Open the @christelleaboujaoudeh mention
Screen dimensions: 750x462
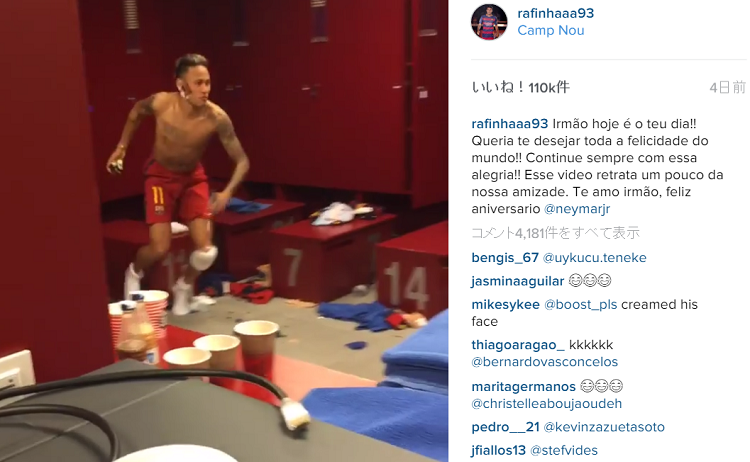click(x=547, y=404)
